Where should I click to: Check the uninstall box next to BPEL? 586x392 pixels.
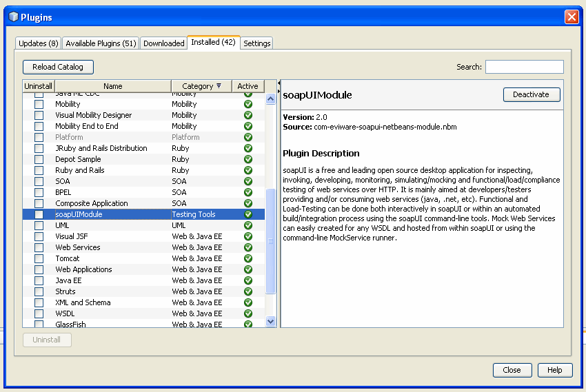point(39,192)
